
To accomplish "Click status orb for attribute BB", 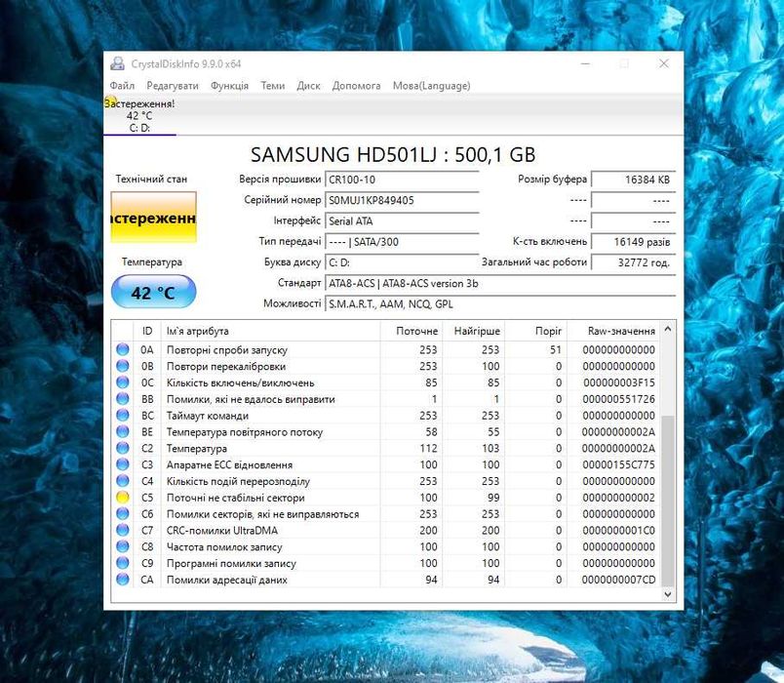I will pos(123,399).
